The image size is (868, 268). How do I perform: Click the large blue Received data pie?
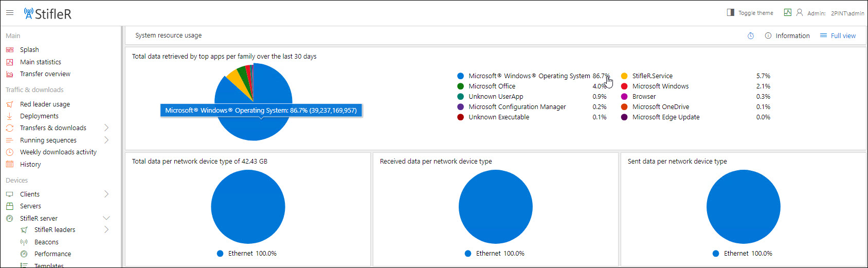pos(495,207)
